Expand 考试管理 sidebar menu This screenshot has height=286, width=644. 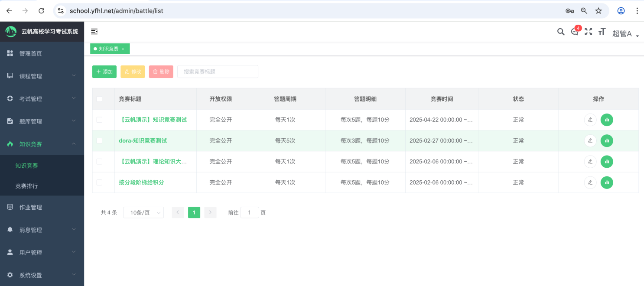[x=42, y=99]
